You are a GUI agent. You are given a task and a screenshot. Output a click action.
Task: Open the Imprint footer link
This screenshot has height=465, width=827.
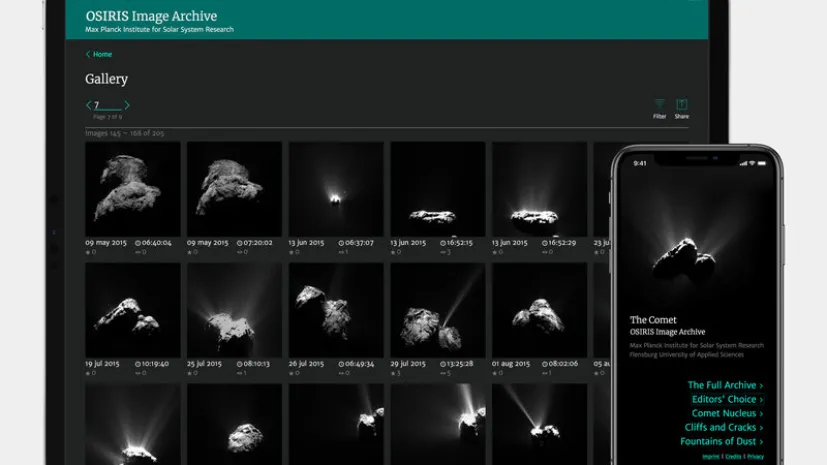click(710, 457)
